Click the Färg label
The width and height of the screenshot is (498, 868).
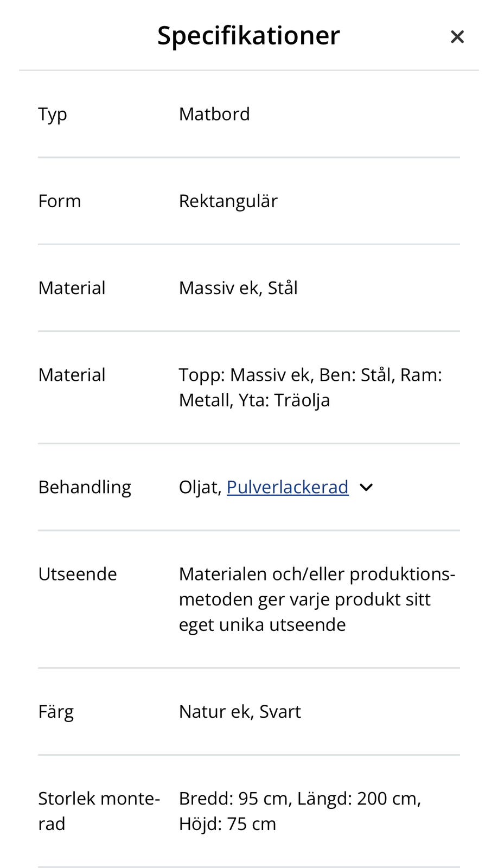(56, 712)
